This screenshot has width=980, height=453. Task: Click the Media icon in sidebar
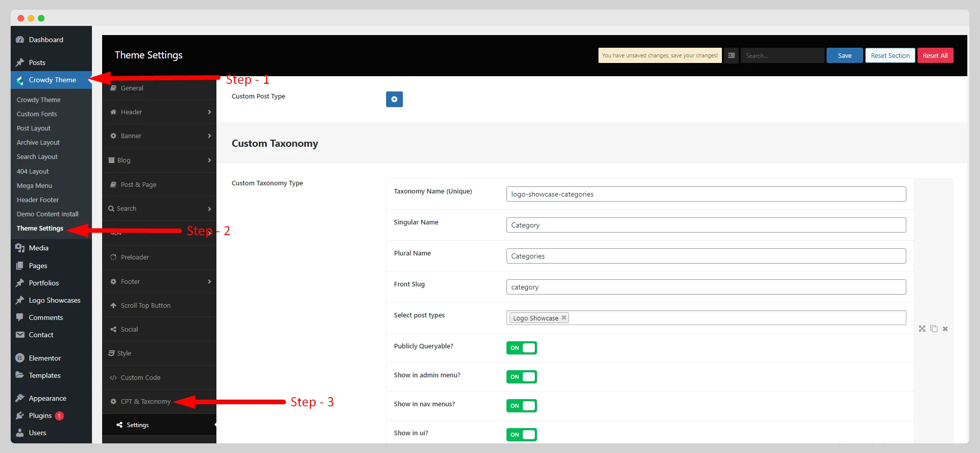pyautogui.click(x=20, y=248)
